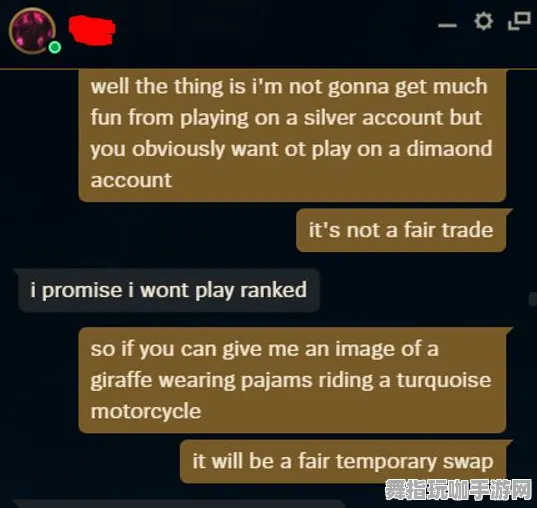Viewport: 537px width, 508px height.
Task: Open the friend's profile avatar
Action: (x=32, y=31)
